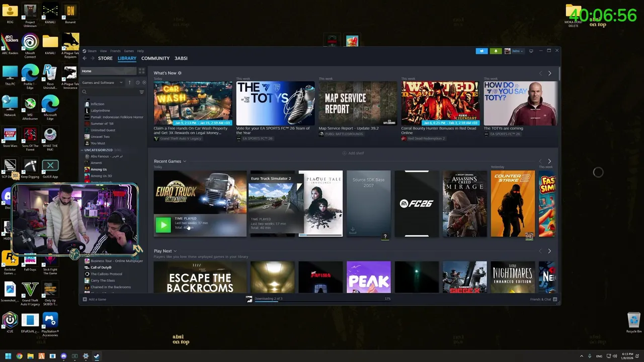Click the Add a Game plus icon
The width and height of the screenshot is (644, 362).
coord(85,299)
